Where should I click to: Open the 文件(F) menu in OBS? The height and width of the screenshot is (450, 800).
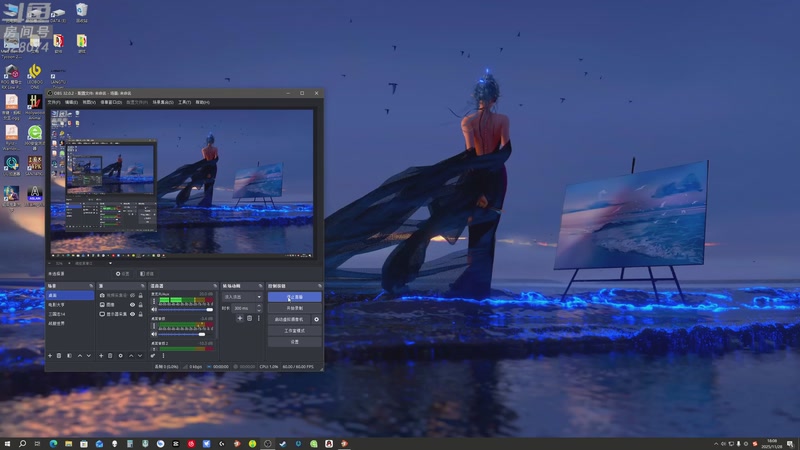coord(54,103)
